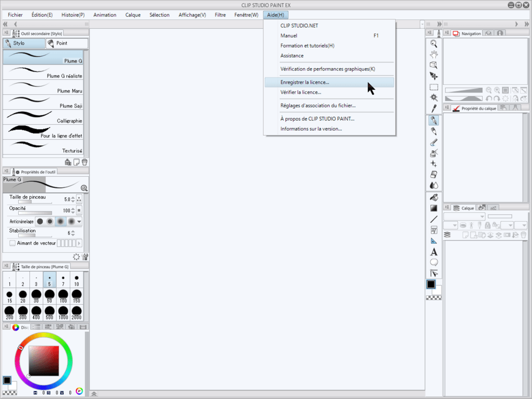Select the first anti-aliasing option (none)
This screenshot has height=399, width=532.
pyautogui.click(x=40, y=222)
